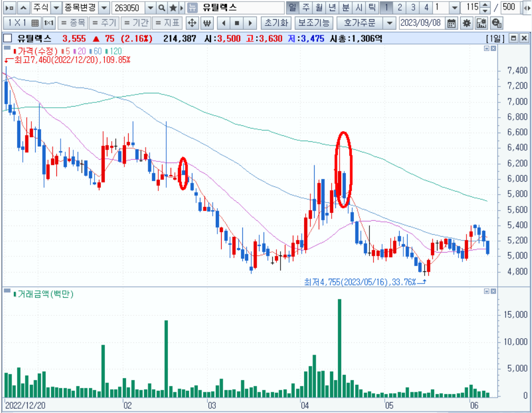Image resolution: width=532 pixels, height=413 pixels.
Task: Open the calendar date picker icon
Action: [451, 23]
